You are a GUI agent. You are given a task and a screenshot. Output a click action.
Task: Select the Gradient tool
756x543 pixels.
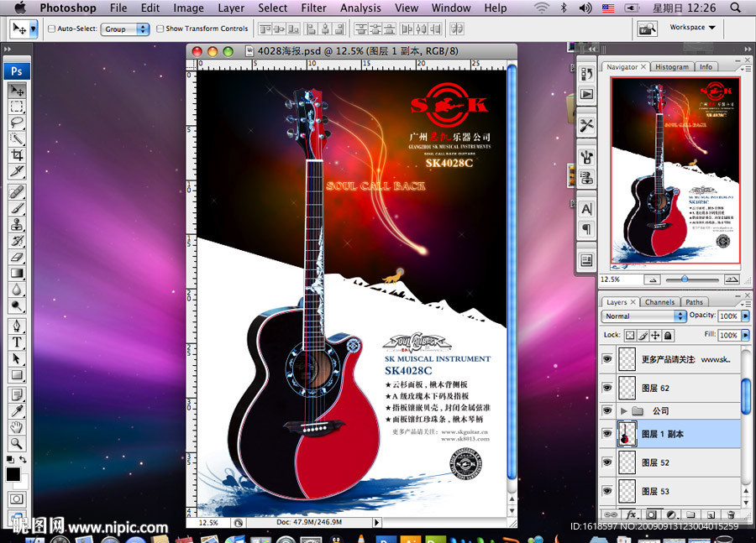(17, 274)
